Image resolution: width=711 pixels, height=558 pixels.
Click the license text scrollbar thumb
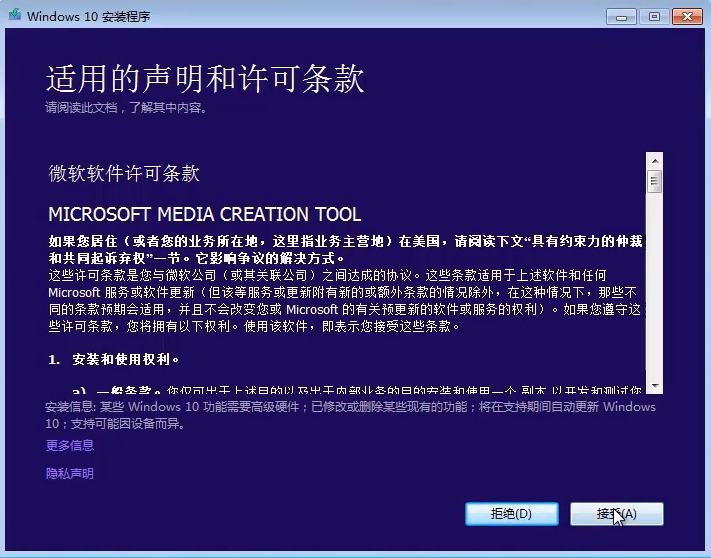coord(654,181)
